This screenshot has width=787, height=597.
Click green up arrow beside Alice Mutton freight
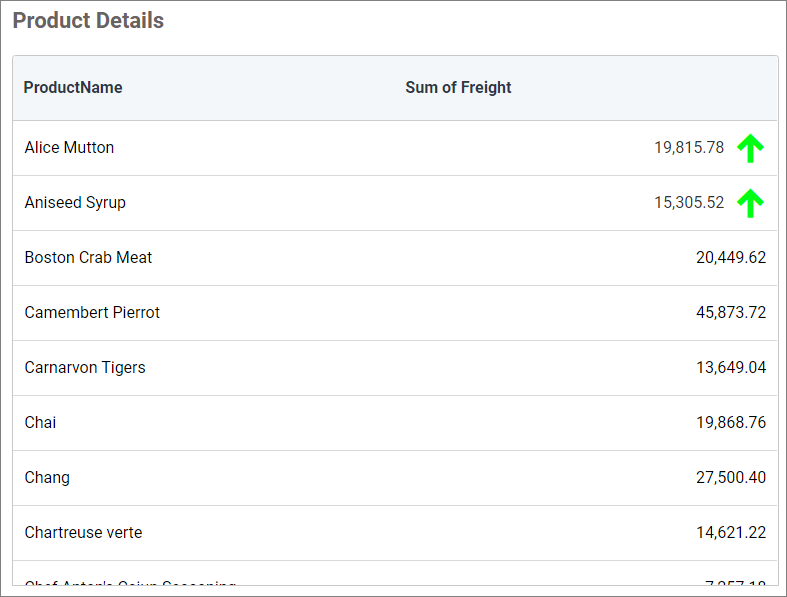[750, 148]
